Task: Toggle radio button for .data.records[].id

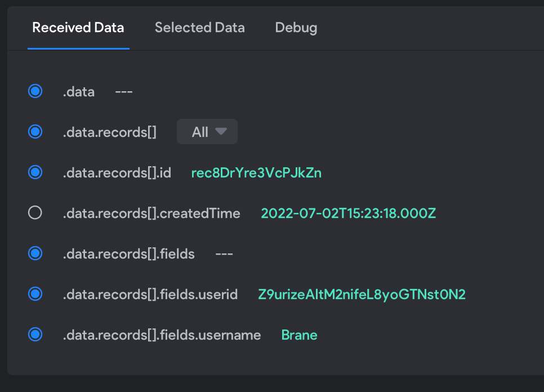Action: (x=35, y=172)
